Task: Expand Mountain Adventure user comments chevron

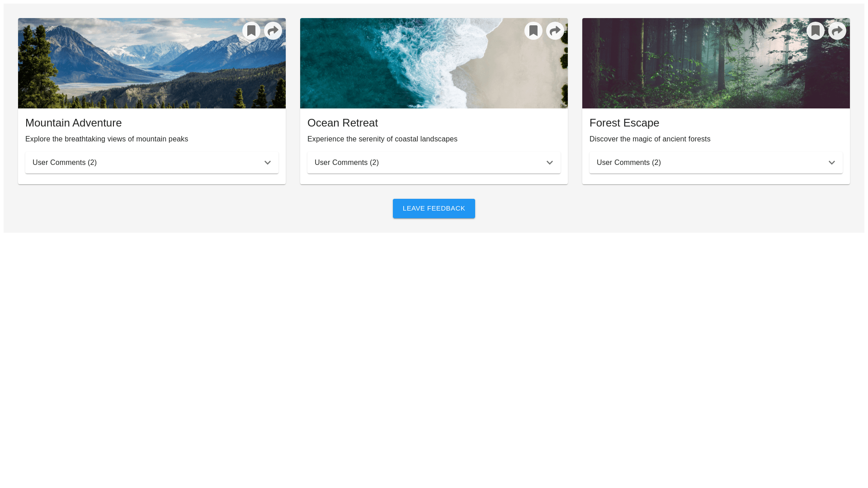Action: point(268,163)
